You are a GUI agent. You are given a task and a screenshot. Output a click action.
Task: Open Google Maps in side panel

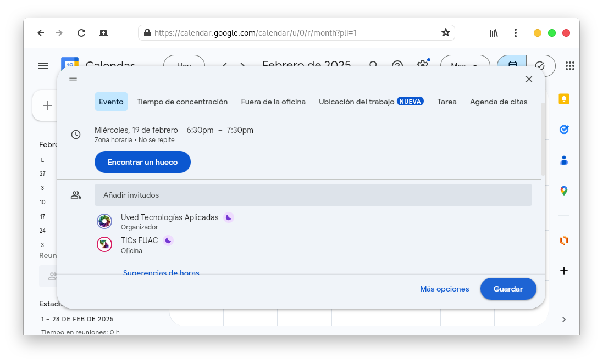point(563,191)
